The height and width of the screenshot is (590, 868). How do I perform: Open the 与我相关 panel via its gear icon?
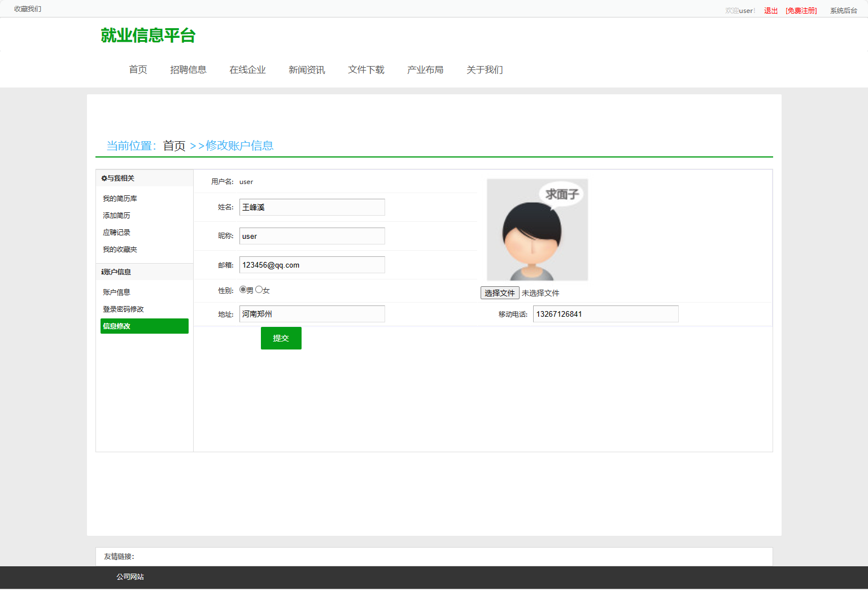tap(103, 178)
